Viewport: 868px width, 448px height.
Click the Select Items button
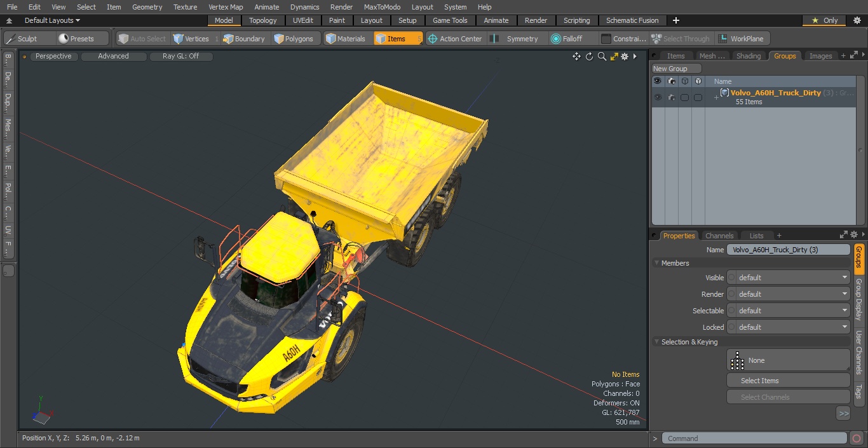(x=788, y=381)
